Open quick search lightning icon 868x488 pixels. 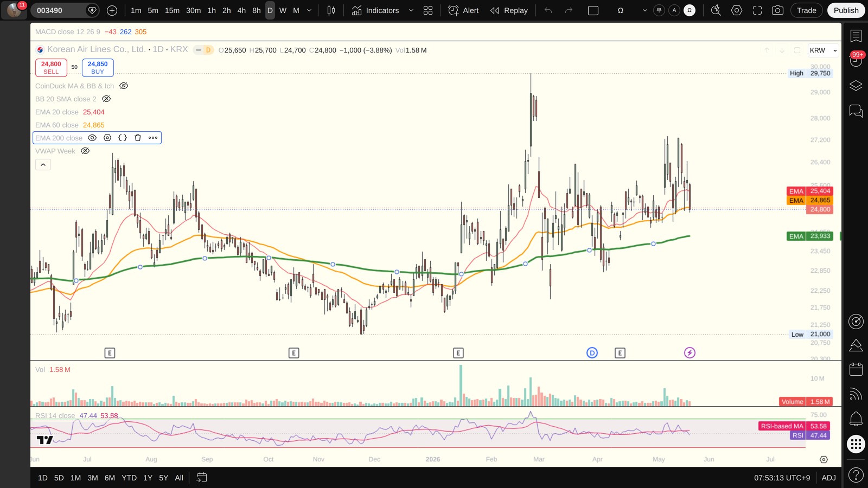click(716, 10)
